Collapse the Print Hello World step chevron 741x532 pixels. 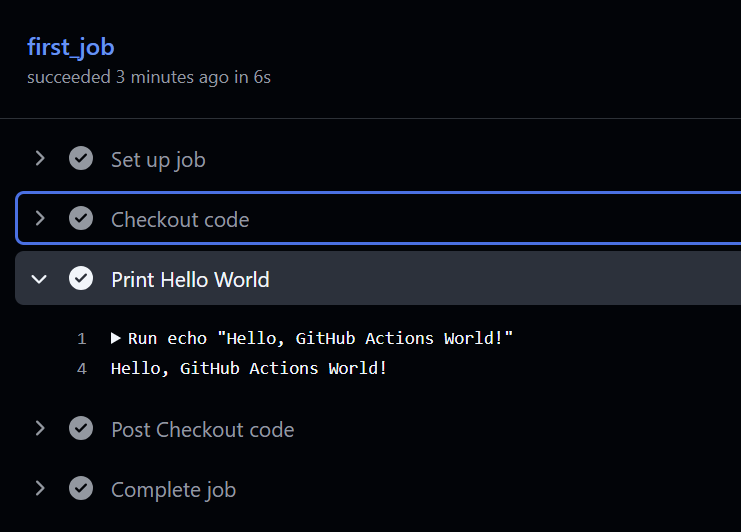click(40, 279)
